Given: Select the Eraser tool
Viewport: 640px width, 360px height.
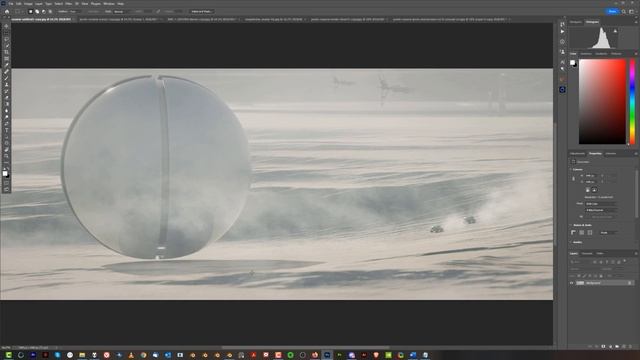Looking at the screenshot, I should [6, 98].
